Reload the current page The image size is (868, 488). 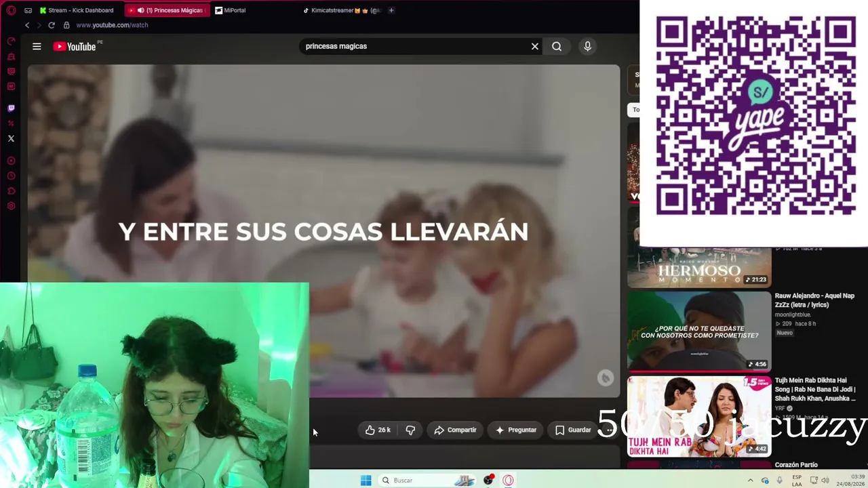51,25
